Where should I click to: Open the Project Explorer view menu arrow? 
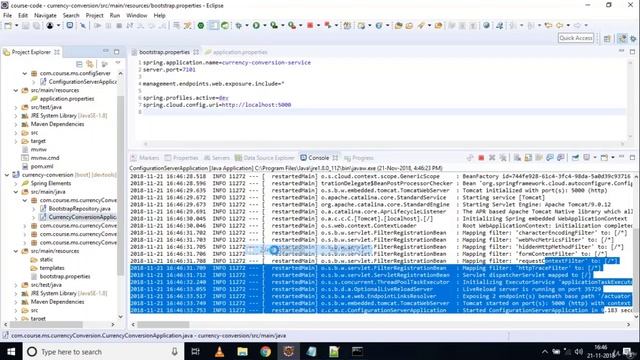[x=118, y=63]
